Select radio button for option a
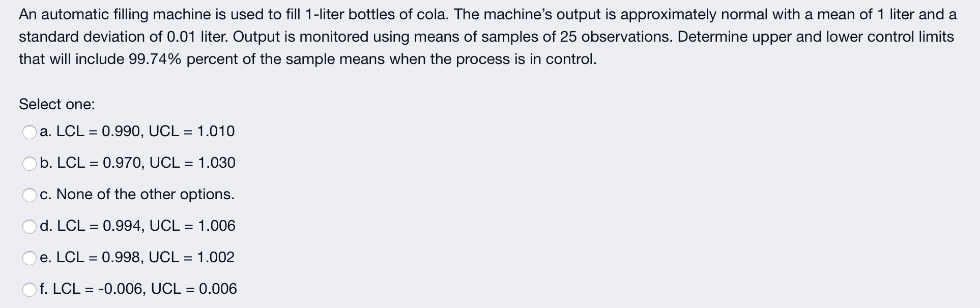The width and height of the screenshot is (980, 308). [x=30, y=132]
